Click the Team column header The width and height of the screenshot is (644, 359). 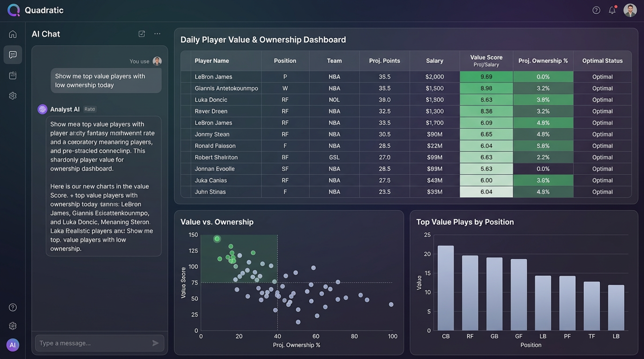pos(334,61)
